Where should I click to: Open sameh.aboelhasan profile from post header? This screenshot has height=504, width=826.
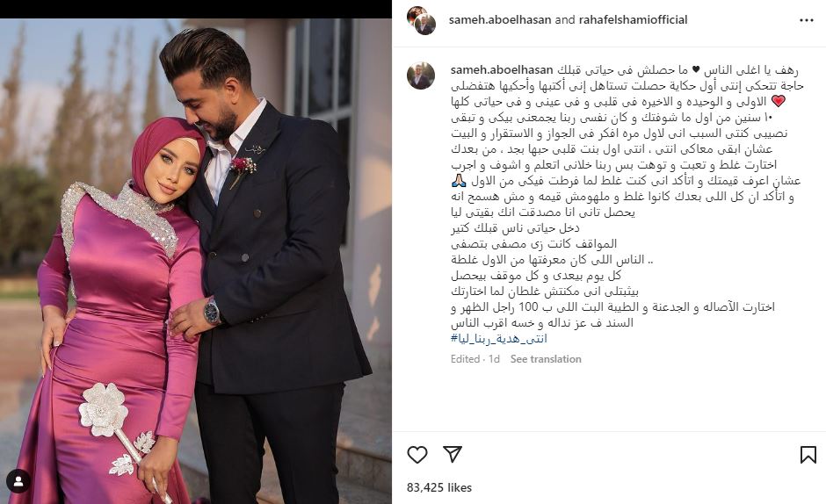[x=499, y=20]
